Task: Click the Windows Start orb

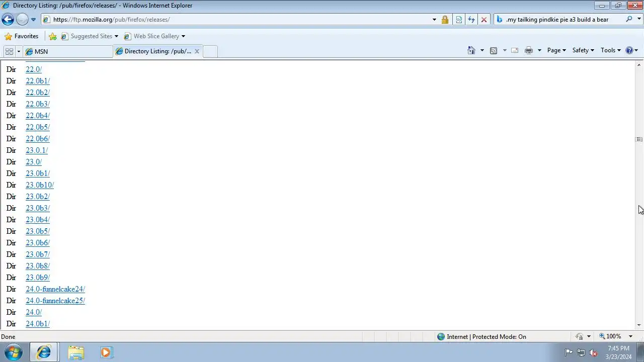Action: (14, 352)
